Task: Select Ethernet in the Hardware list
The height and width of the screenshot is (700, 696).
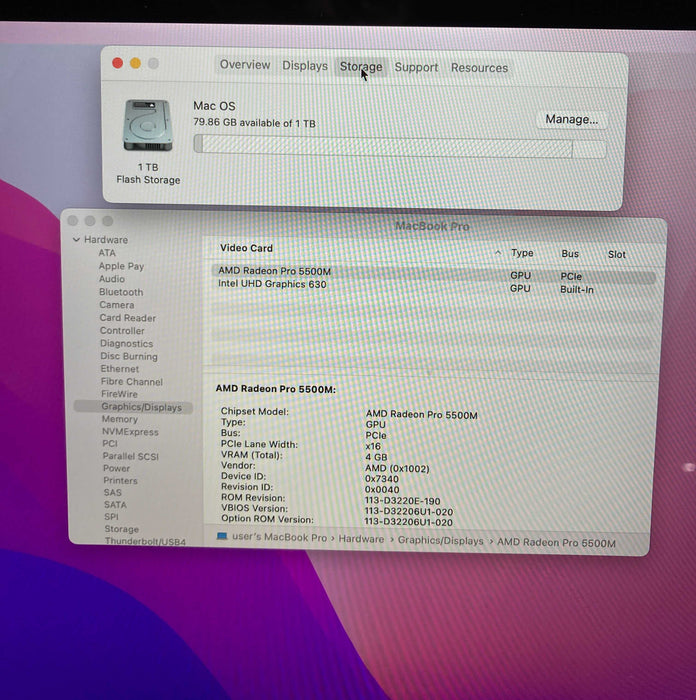Action: point(120,369)
